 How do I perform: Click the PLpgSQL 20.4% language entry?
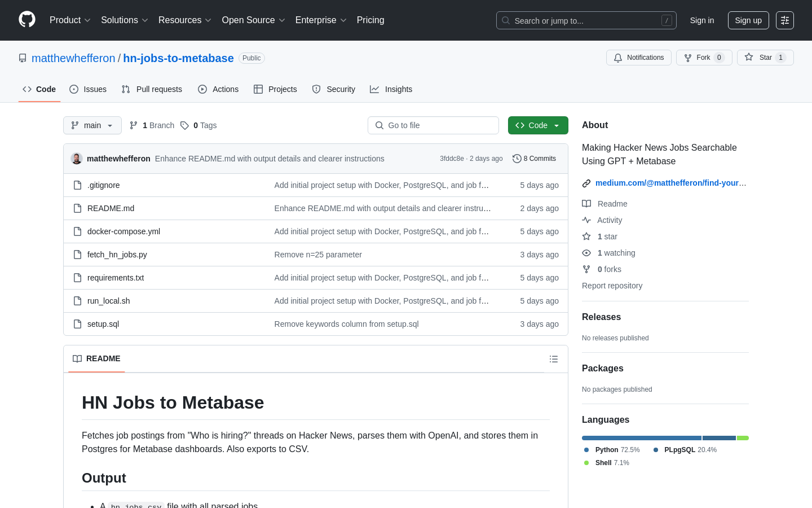coord(685,450)
